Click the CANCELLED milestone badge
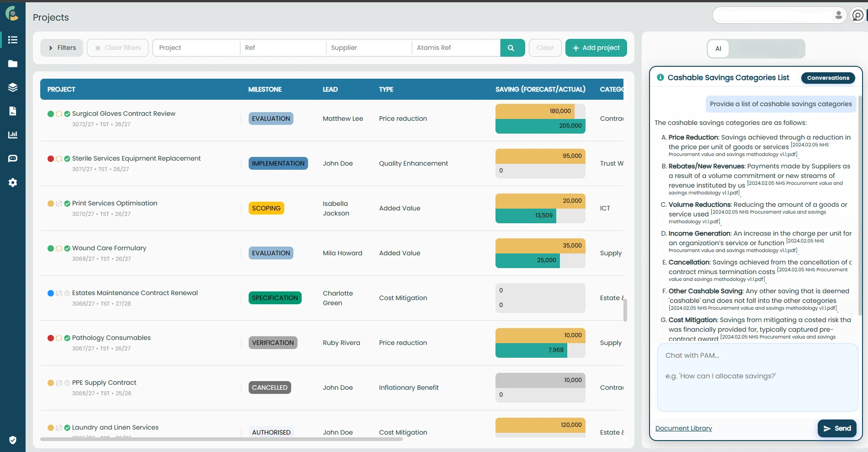 (270, 387)
